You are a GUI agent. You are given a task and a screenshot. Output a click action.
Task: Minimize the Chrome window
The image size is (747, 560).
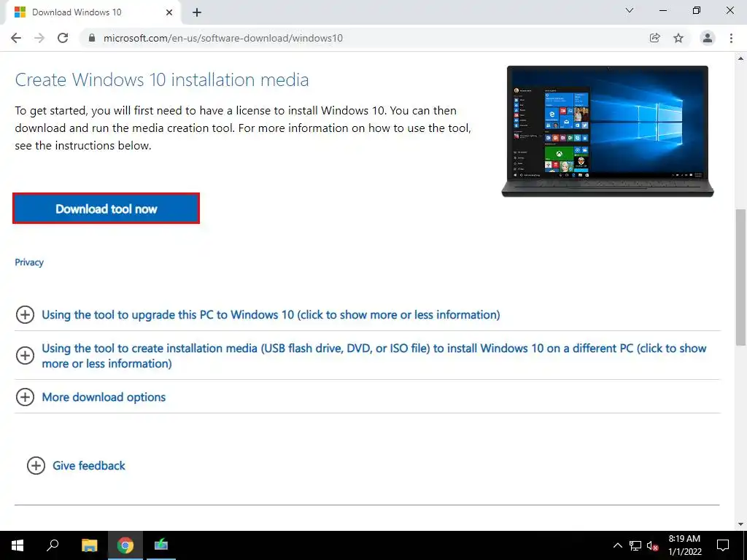coord(662,10)
